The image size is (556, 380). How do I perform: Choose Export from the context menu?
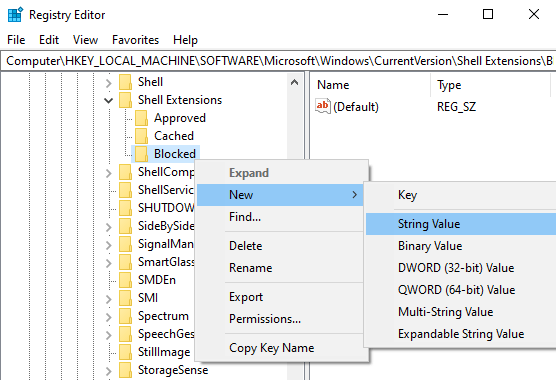click(x=280, y=297)
